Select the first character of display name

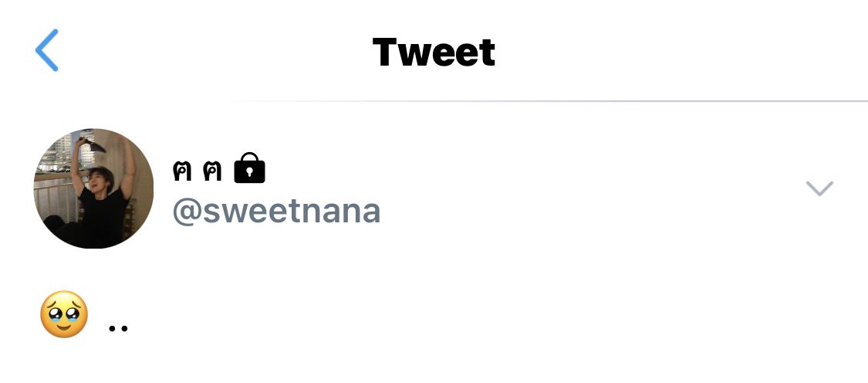tap(182, 171)
